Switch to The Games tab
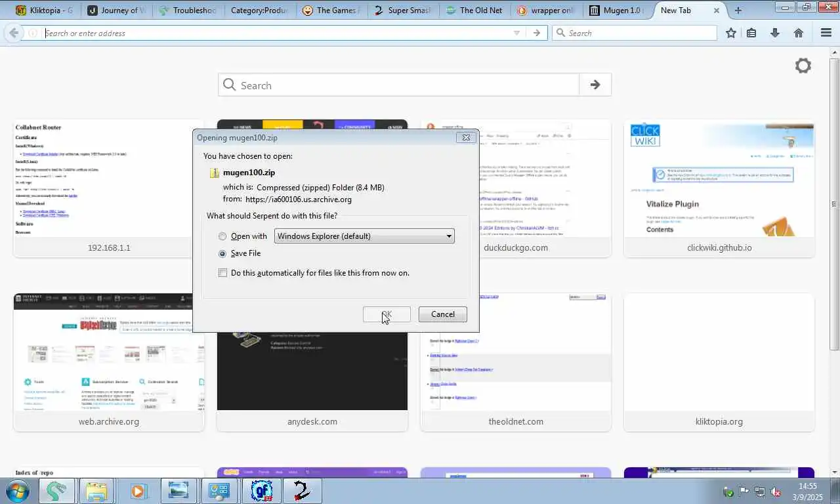Viewport: 840px width, 504px height. [x=331, y=10]
